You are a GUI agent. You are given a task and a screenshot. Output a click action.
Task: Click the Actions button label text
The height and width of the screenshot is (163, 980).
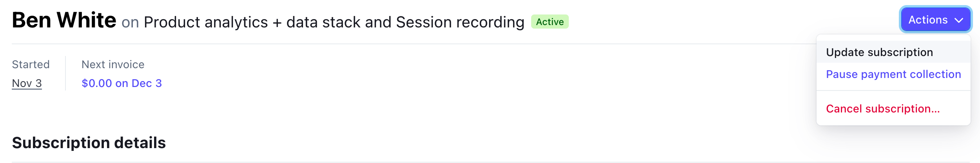pos(928,20)
